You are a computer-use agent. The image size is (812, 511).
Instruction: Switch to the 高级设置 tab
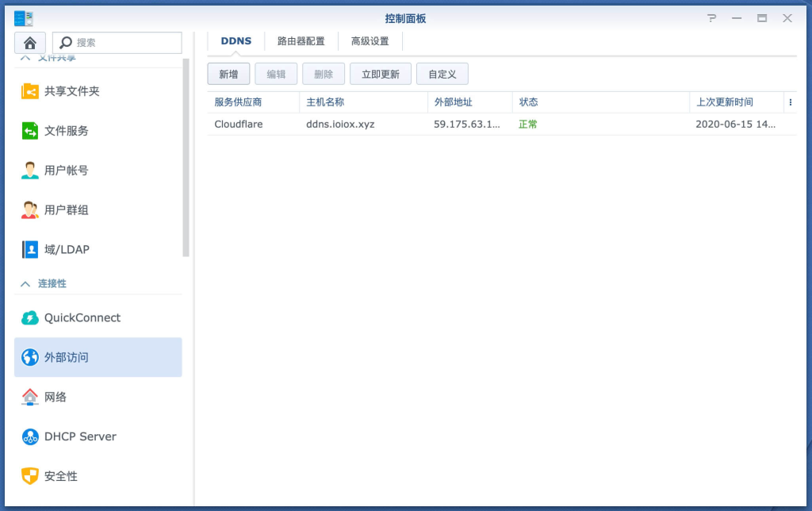click(370, 40)
